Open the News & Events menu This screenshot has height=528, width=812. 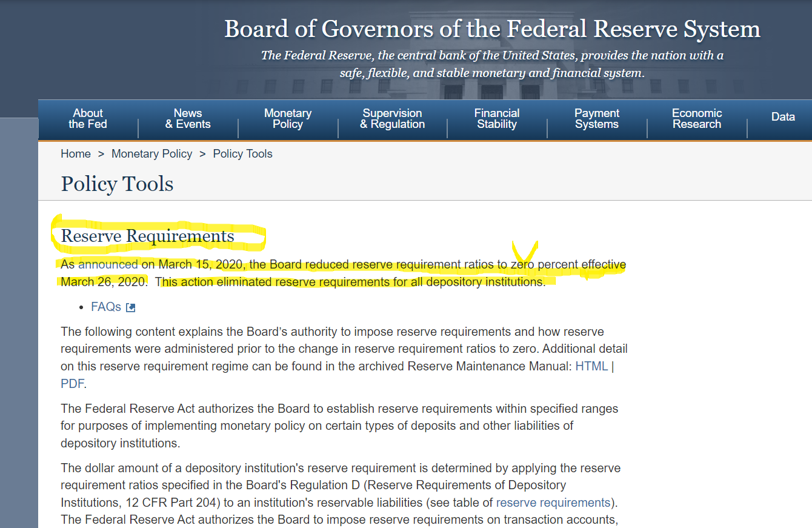coord(188,119)
